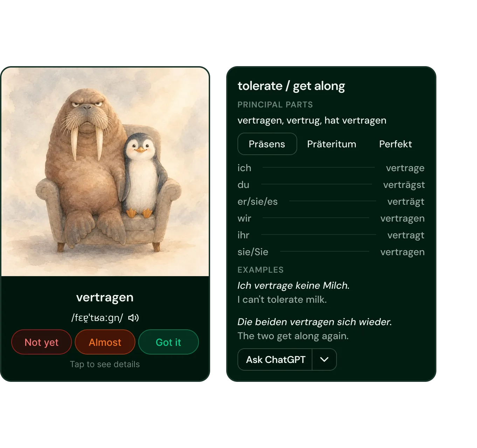
Task: Click the ihr conjugation vertragt
Action: [406, 235]
